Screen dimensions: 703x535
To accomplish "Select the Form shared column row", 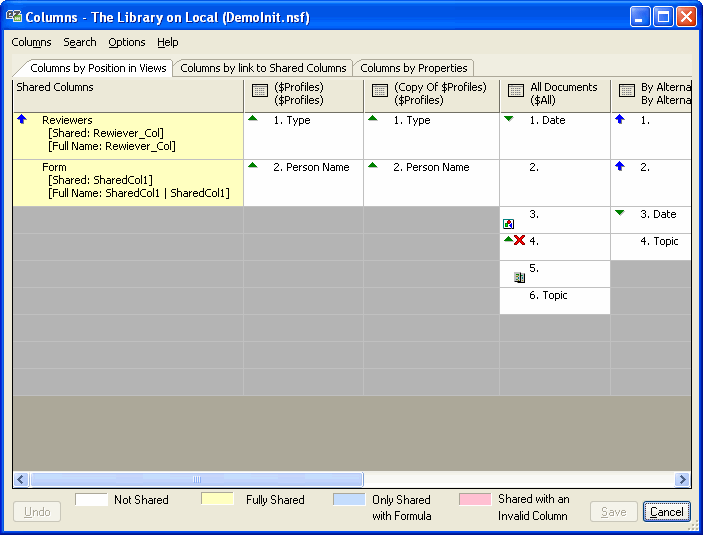I will pos(128,181).
